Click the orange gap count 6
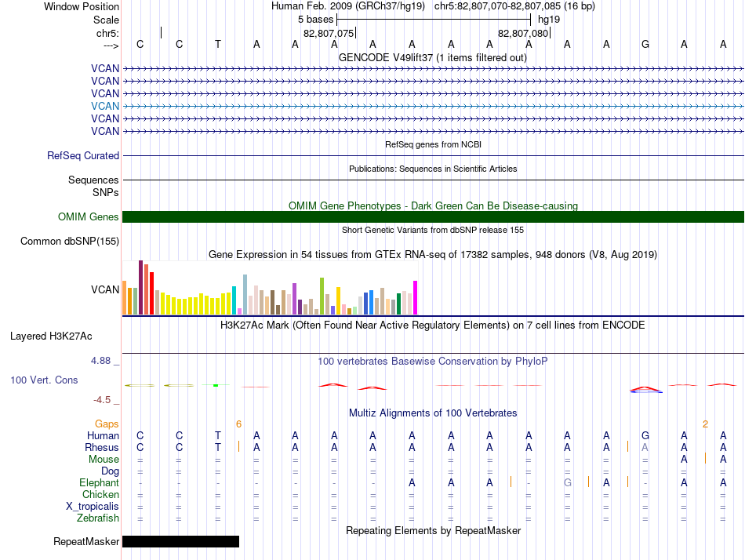Image resolution: width=745 pixels, height=560 pixels. pos(238,424)
